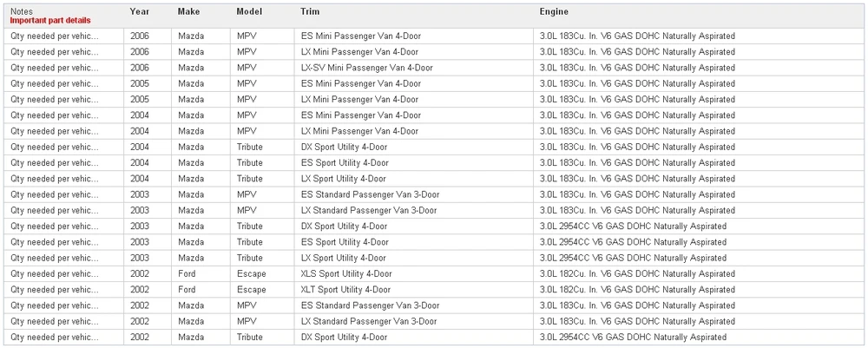The height and width of the screenshot is (348, 868).
Task: Click the red Important part details text
Action: (50, 21)
